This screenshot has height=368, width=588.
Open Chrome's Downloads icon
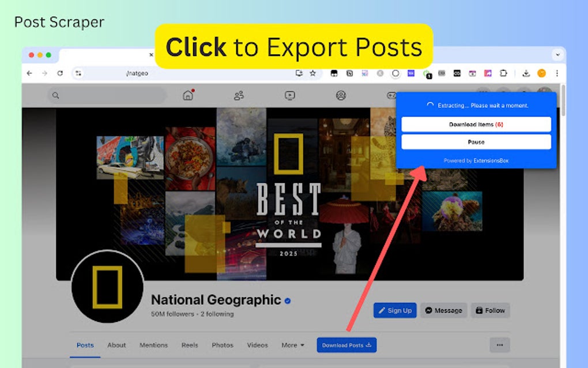pos(526,73)
